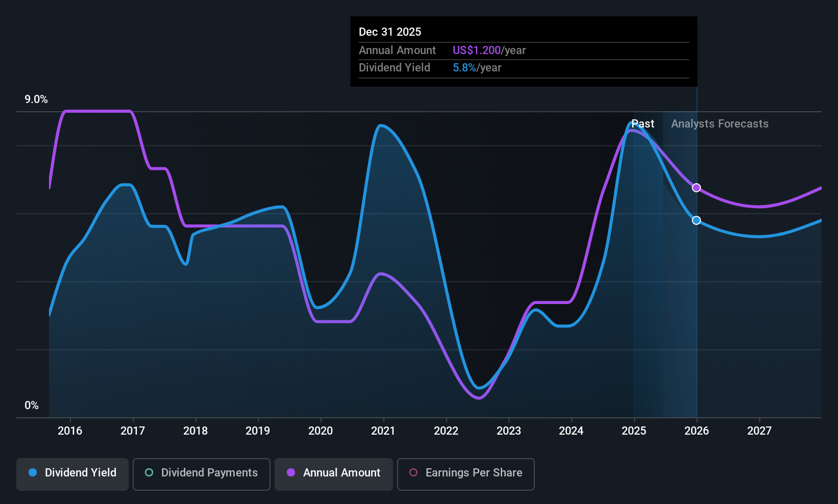Enable the Dividend Payments series
The height and width of the screenshot is (504, 838).
click(202, 474)
